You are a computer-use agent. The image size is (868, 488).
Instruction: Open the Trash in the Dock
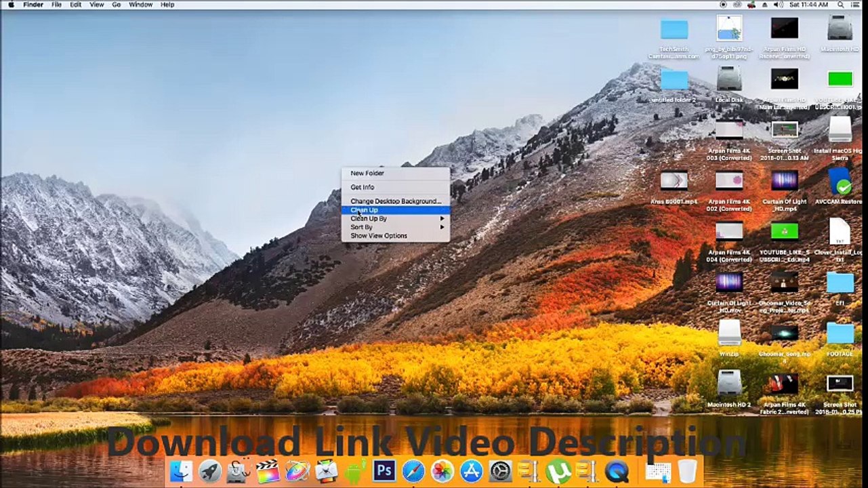click(x=687, y=471)
